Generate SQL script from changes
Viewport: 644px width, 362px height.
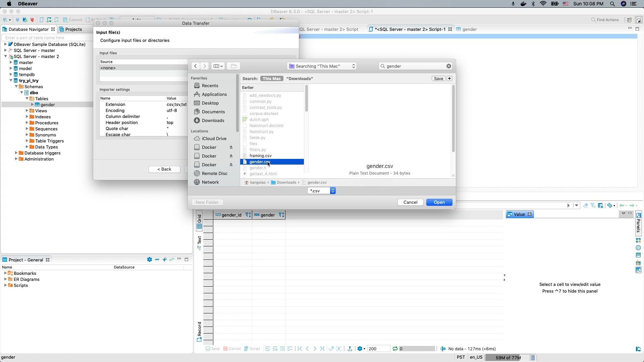pyautogui.click(x=252, y=349)
